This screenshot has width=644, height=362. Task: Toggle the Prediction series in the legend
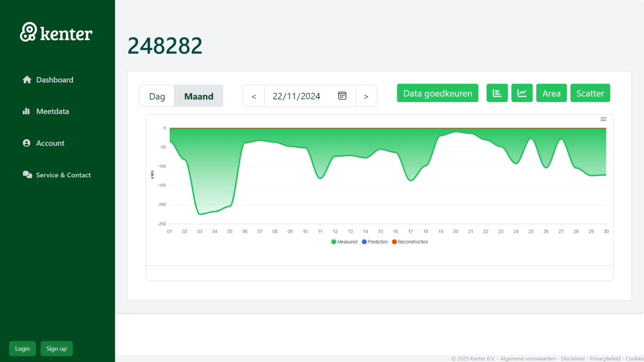374,242
